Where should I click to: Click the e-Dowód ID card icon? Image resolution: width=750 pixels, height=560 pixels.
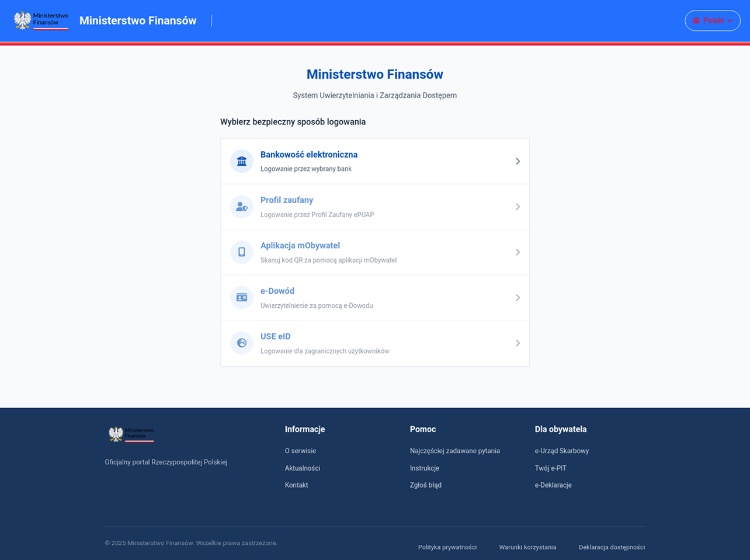click(x=241, y=298)
